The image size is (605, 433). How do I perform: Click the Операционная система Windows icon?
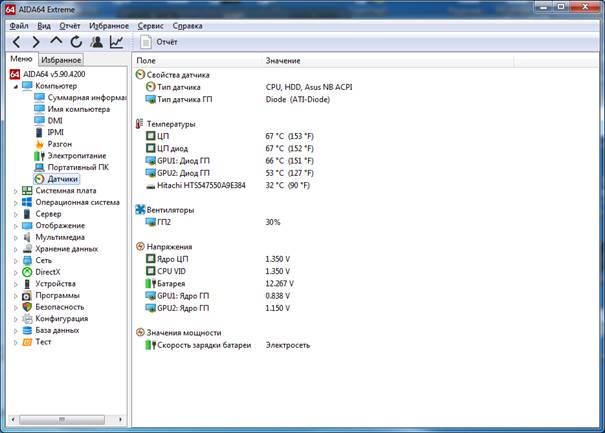(27, 202)
